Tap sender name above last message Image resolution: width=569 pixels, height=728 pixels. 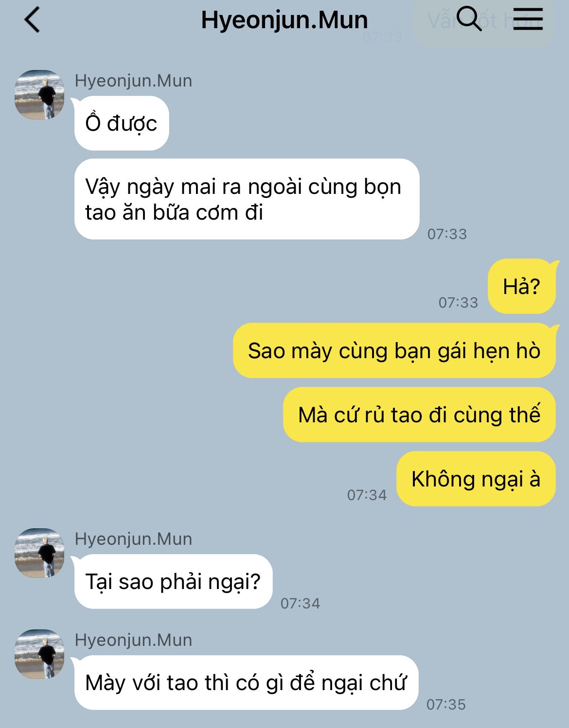point(133,640)
